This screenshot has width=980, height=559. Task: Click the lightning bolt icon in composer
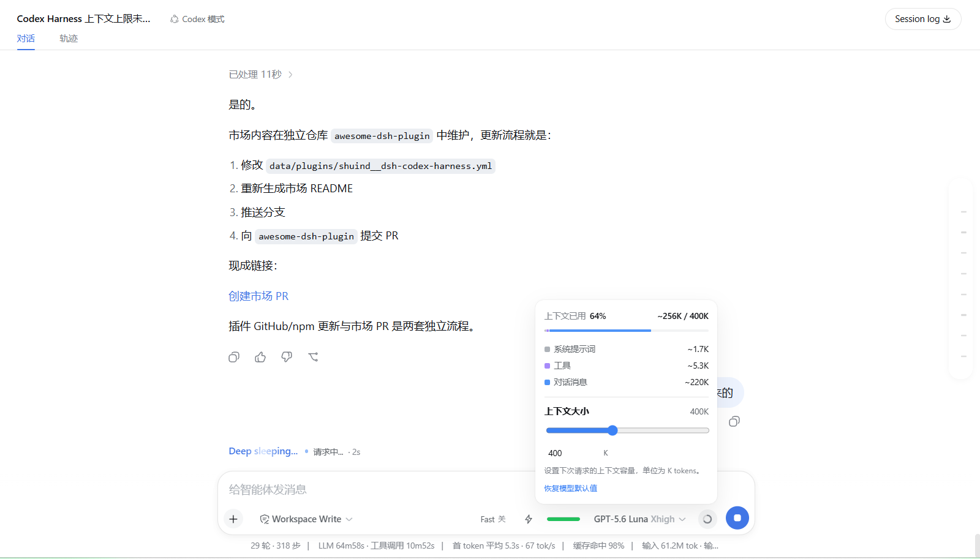coord(529,519)
